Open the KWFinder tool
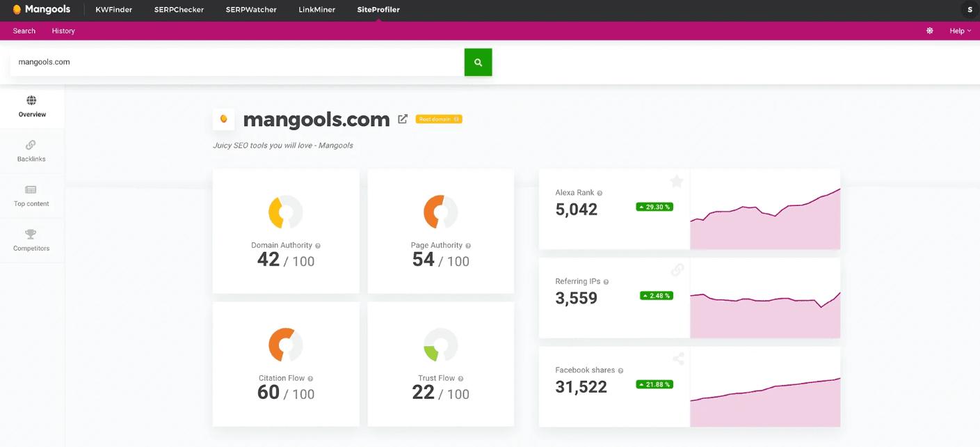The width and height of the screenshot is (980, 447). 114,10
